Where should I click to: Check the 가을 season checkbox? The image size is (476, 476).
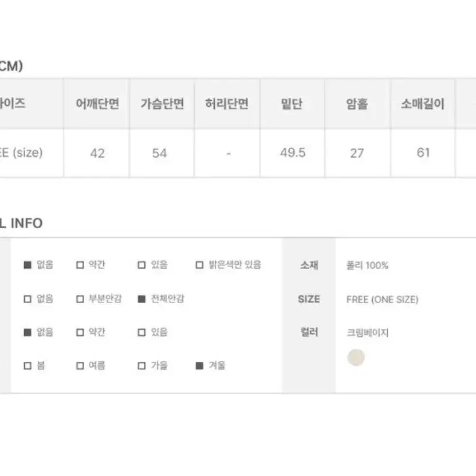coord(141,366)
